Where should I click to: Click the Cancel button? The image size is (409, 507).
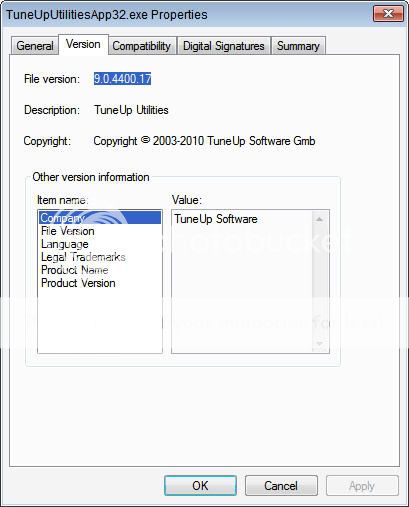point(281,485)
